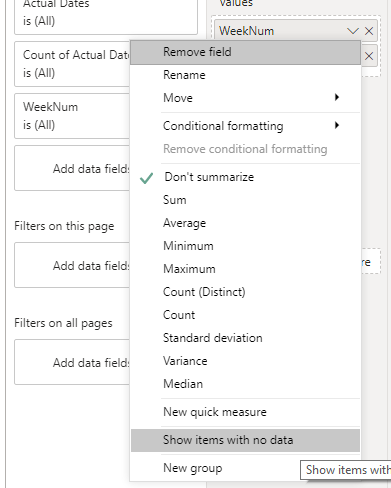
Task: Remove the second Values field via X icon
Action: click(369, 56)
